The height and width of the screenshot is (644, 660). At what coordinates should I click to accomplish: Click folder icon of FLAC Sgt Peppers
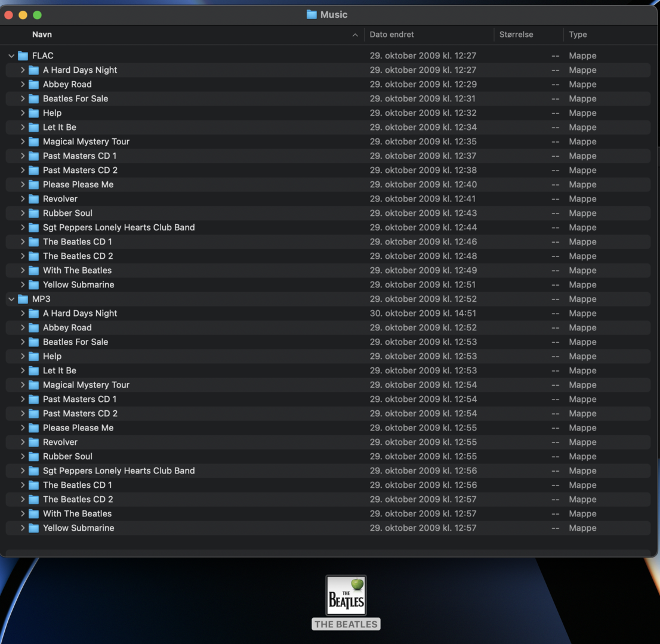pyautogui.click(x=33, y=227)
